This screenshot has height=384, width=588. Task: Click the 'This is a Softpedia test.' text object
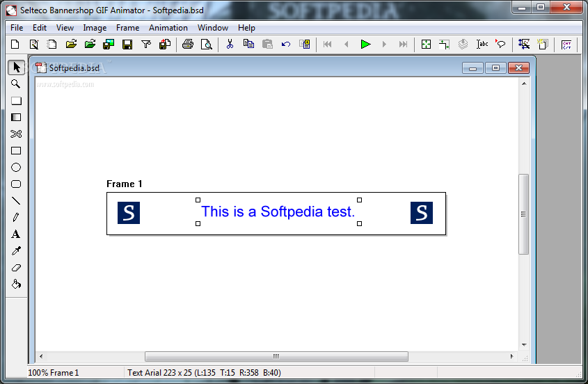pos(278,212)
